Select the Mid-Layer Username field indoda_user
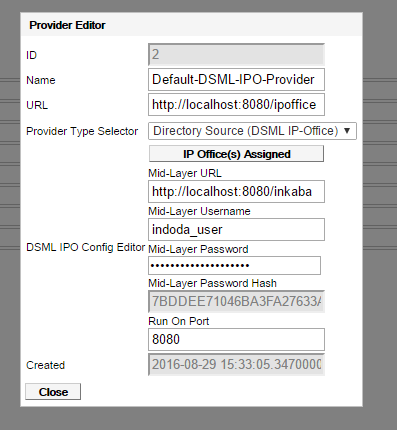Image resolution: width=397 pixels, height=430 pixels. (x=236, y=229)
